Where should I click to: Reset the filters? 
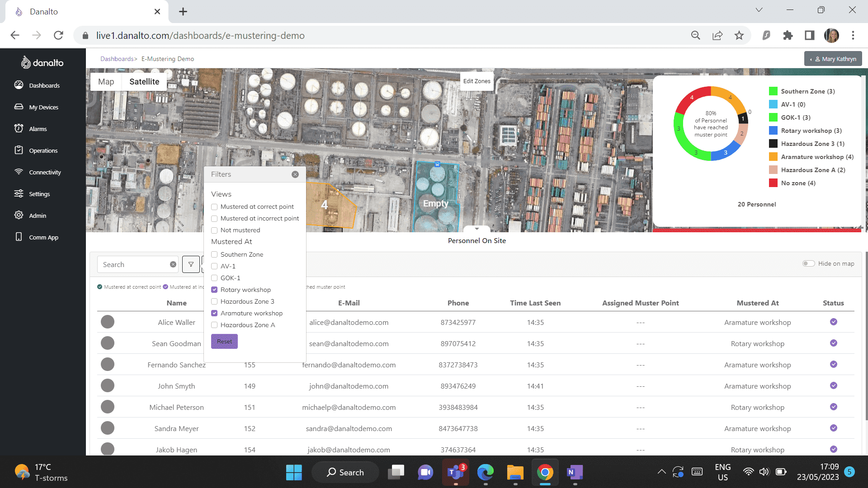tap(224, 342)
